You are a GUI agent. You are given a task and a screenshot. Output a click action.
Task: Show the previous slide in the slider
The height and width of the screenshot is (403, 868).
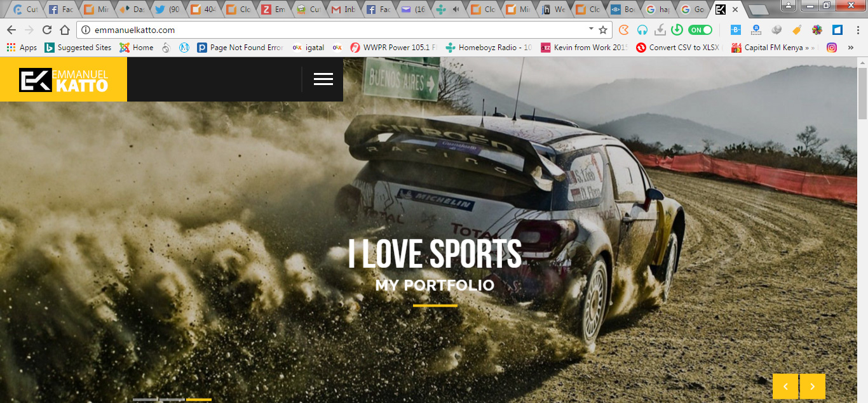785,386
